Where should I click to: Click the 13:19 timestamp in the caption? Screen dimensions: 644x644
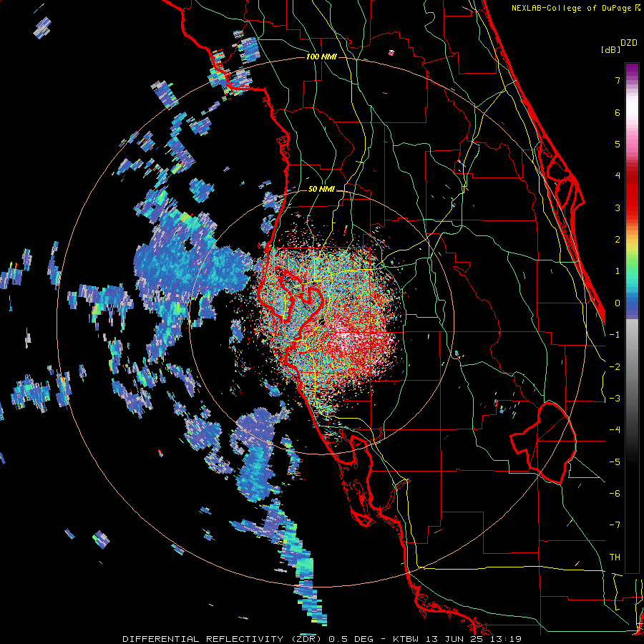(x=507, y=639)
